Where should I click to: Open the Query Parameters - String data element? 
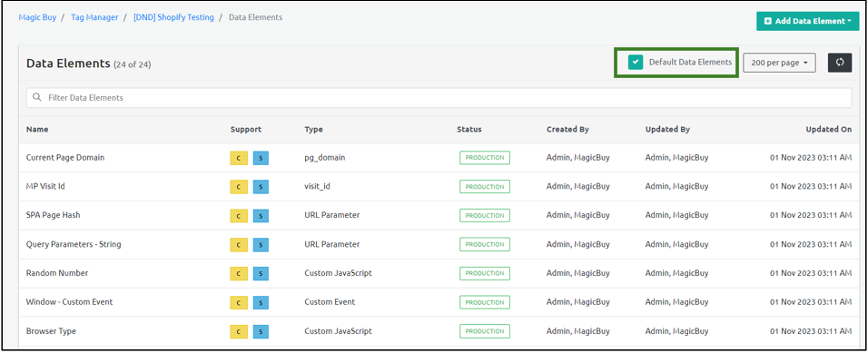[x=74, y=244]
